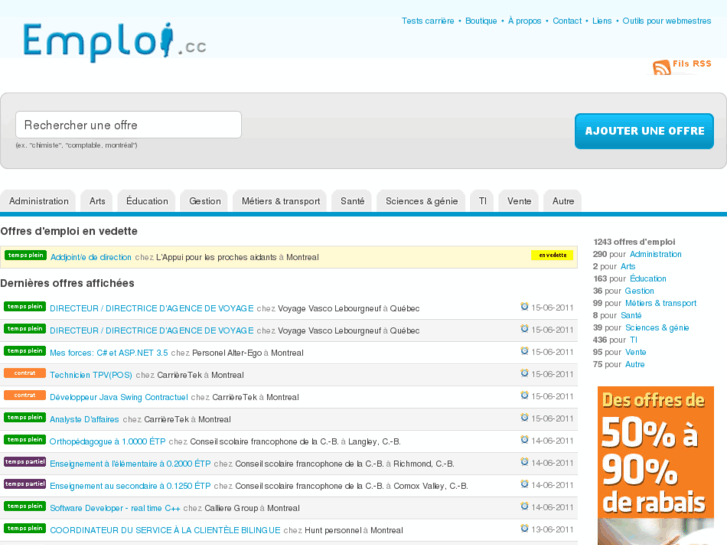
Task: Click TI link in sidebar counts
Action: [633, 340]
